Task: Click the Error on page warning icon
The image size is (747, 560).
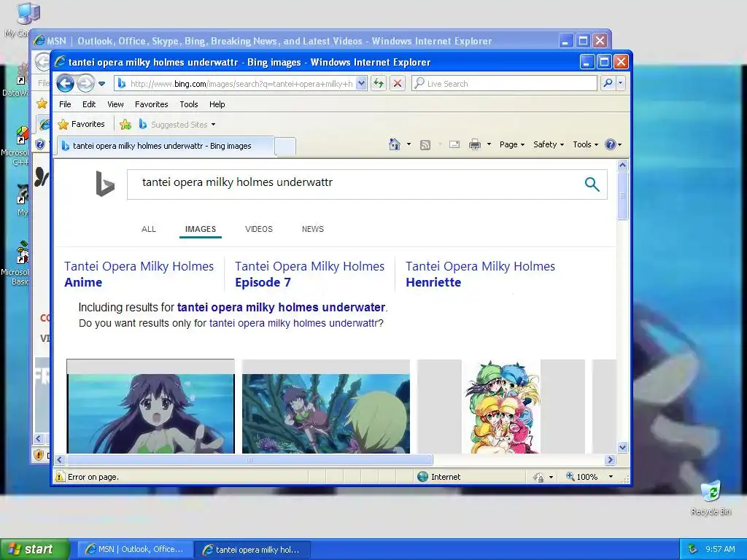Action: [60, 477]
